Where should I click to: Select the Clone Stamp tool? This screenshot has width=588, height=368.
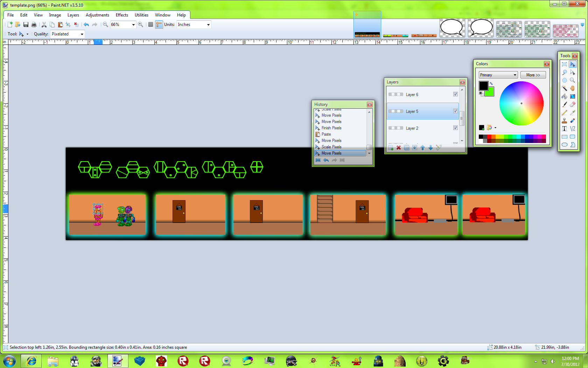[x=565, y=121]
